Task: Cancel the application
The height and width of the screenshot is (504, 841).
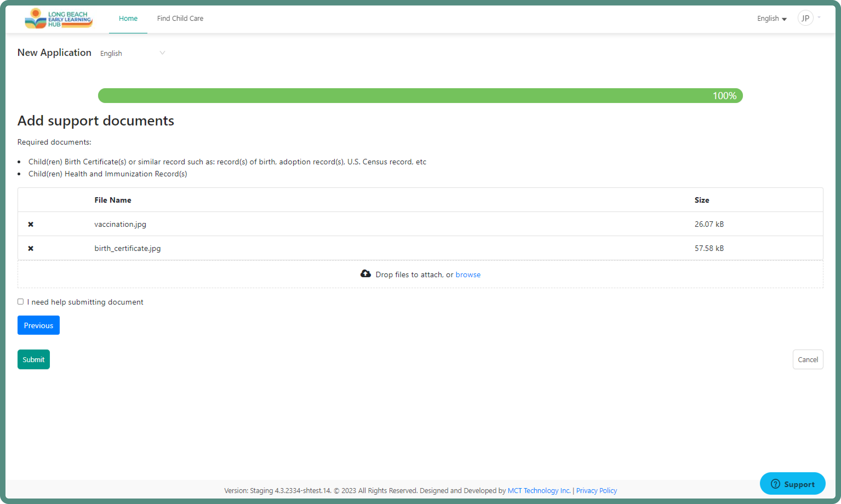Action: click(808, 359)
